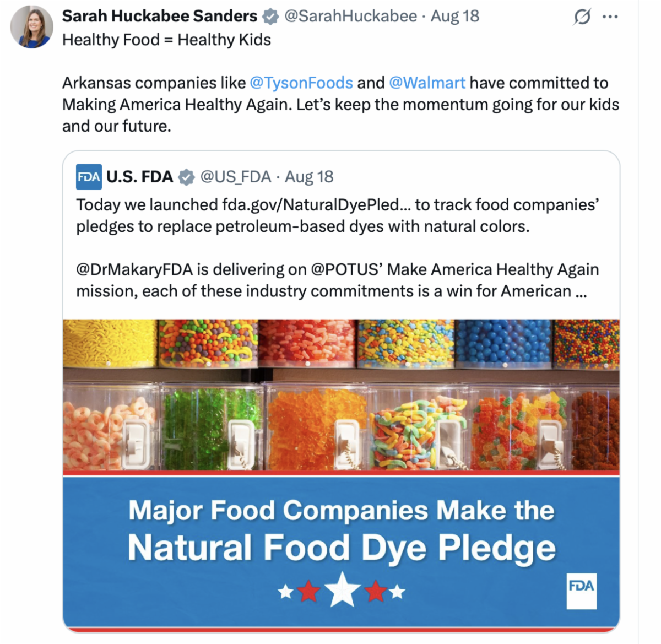Open the three-dot more options menu
Image resolution: width=661 pixels, height=644 pixels.
[x=610, y=17]
